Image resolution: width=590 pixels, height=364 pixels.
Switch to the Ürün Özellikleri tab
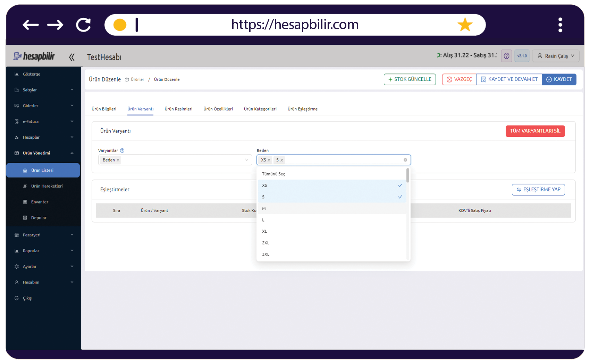click(218, 109)
